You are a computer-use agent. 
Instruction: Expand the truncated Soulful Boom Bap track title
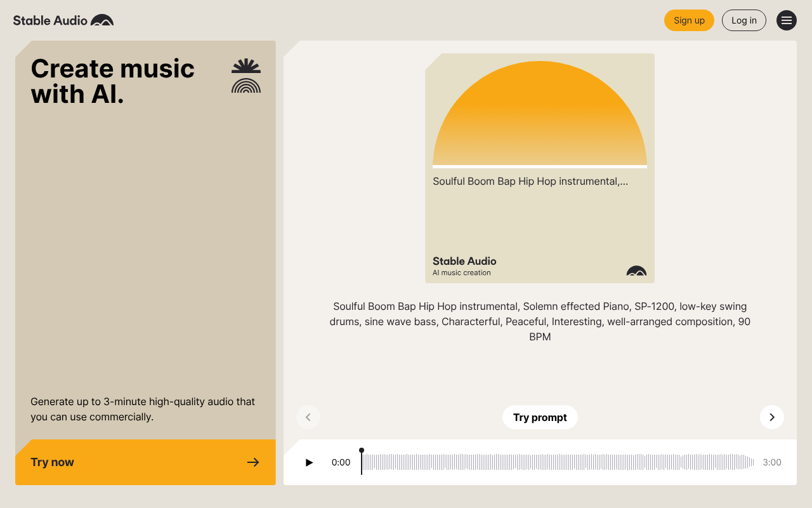point(530,181)
